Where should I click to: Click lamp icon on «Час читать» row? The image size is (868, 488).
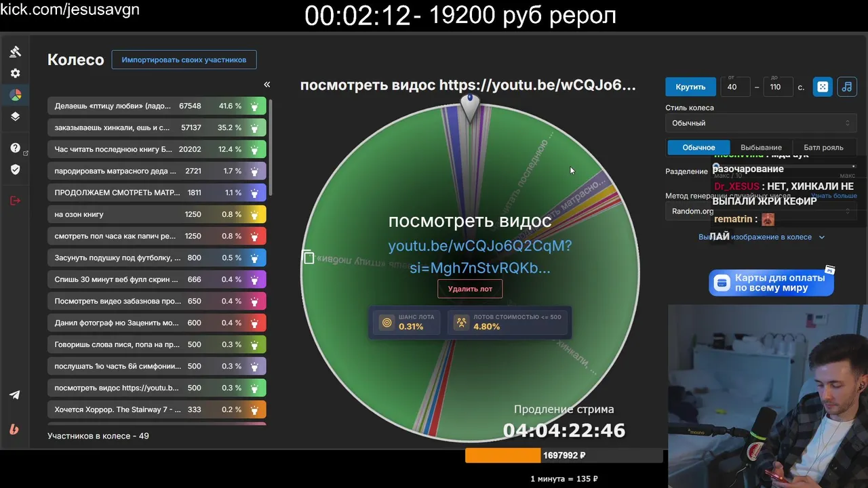tap(254, 149)
